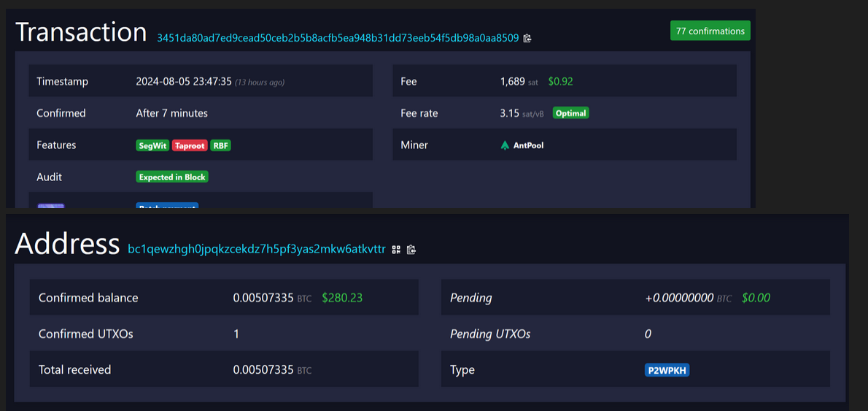Click the purple icon under Audit row

tap(51, 207)
